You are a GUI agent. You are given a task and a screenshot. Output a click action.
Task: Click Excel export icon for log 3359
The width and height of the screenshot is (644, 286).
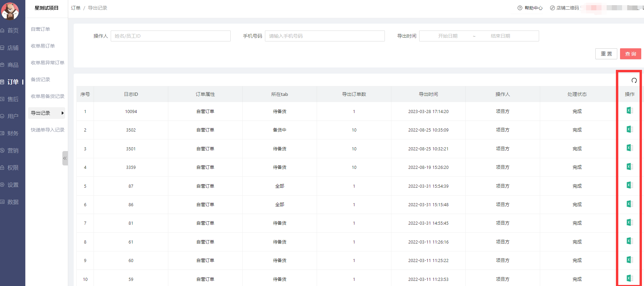pos(629,167)
